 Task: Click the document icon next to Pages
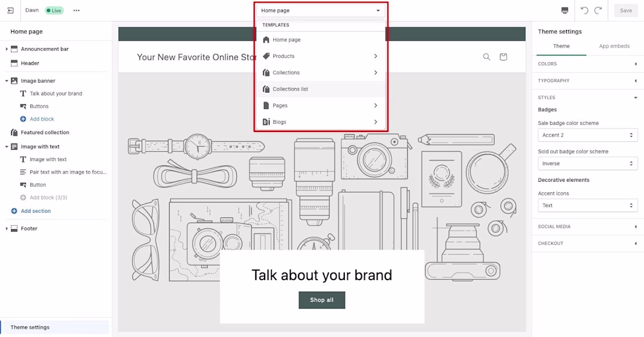(x=266, y=105)
